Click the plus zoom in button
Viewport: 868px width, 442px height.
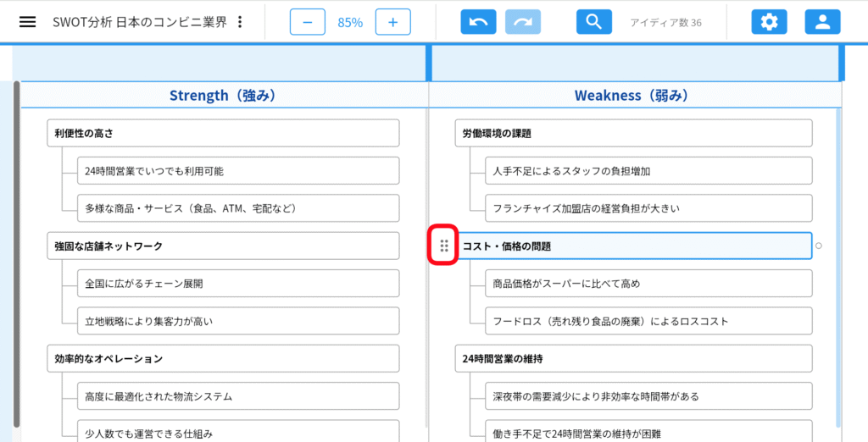point(392,22)
